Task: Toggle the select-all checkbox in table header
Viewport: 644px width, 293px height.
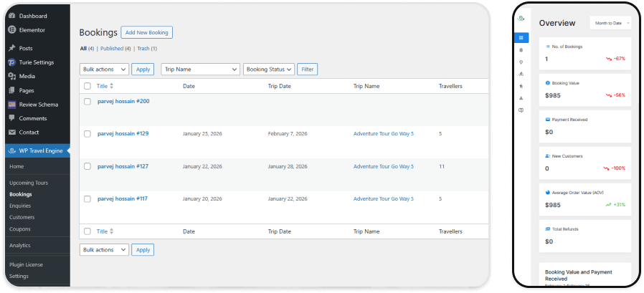Action: [87, 86]
